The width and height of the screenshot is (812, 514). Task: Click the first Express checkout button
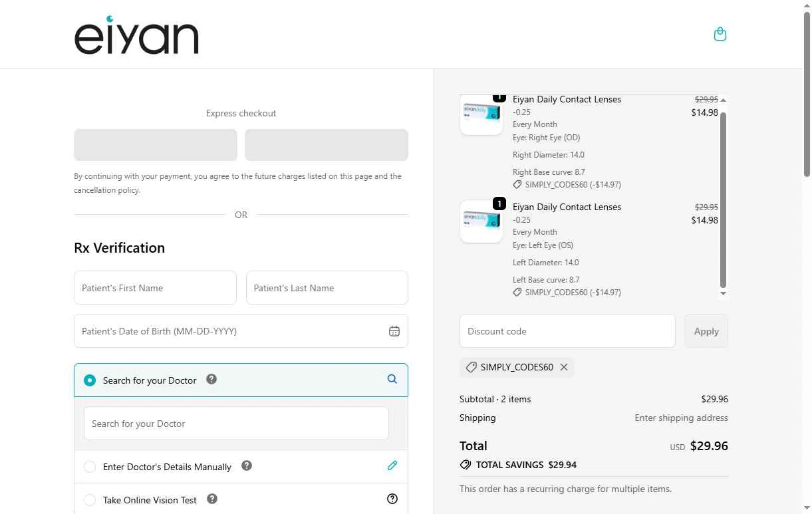click(156, 145)
